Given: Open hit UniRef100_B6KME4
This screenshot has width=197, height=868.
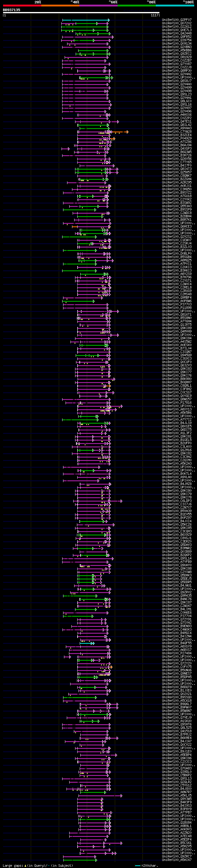Looking at the screenshot, I should [177, 738].
